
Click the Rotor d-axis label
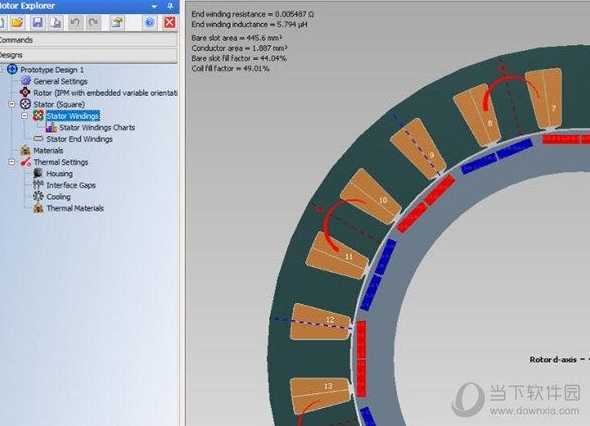click(553, 359)
